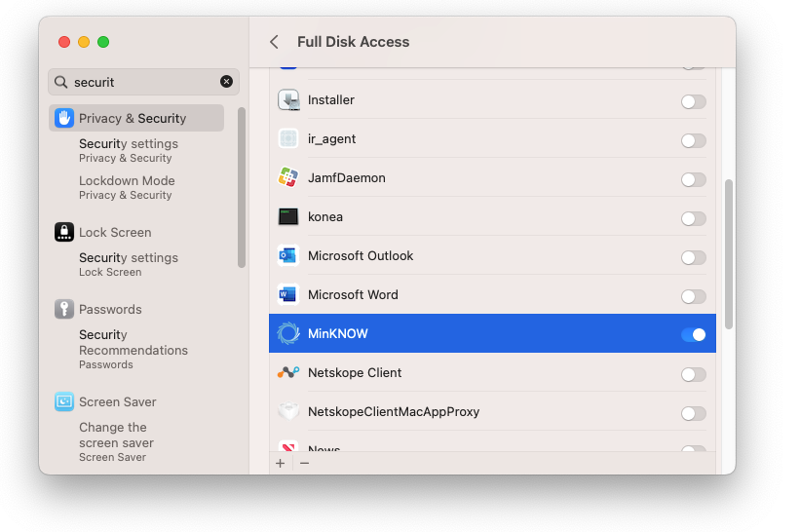Disable Full Disk Access for MinKNOW
Viewport: 800px width, 532px height.
(x=693, y=334)
